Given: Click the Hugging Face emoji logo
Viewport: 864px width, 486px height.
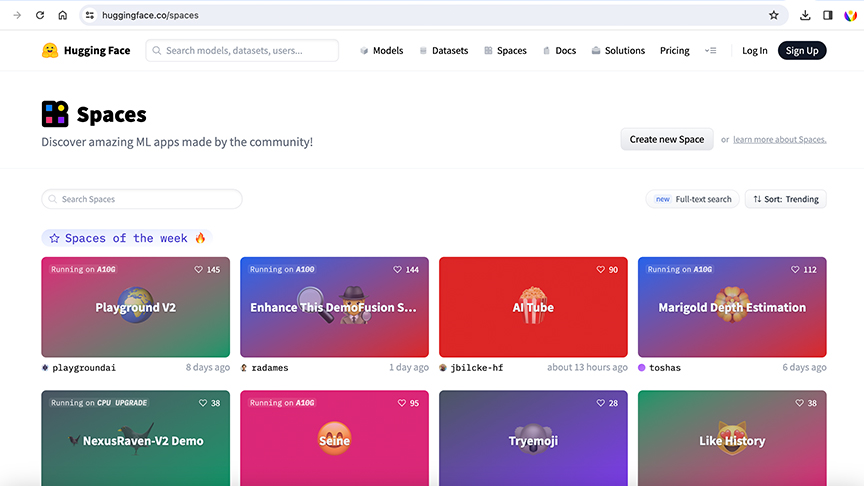Looking at the screenshot, I should tap(50, 51).
